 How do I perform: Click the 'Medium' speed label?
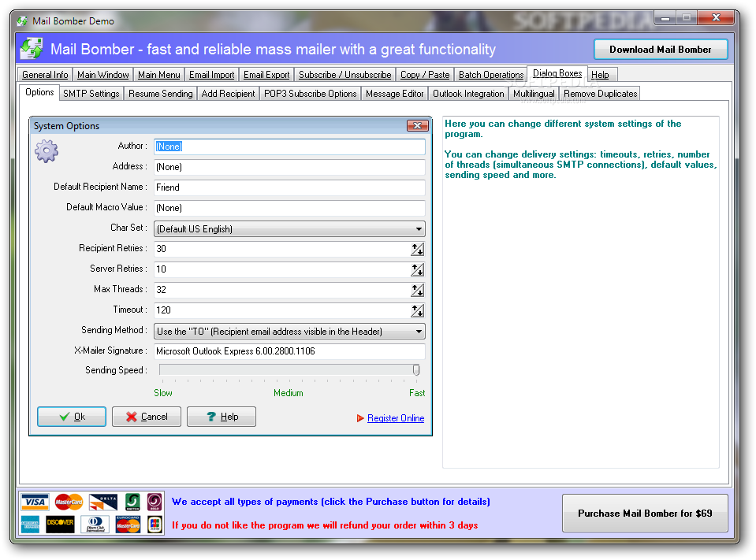pos(289,393)
